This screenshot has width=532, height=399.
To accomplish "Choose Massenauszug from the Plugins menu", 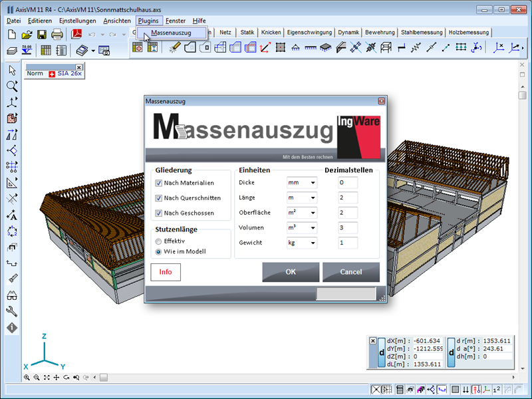I will point(171,33).
